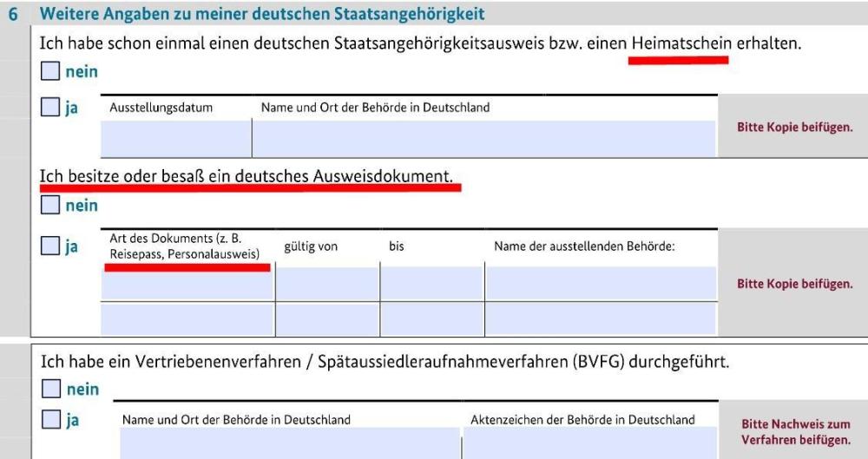Focus second row 'Name der ausstellenden Behörde' field
This screenshot has height=459, width=868.
pyautogui.click(x=601, y=318)
